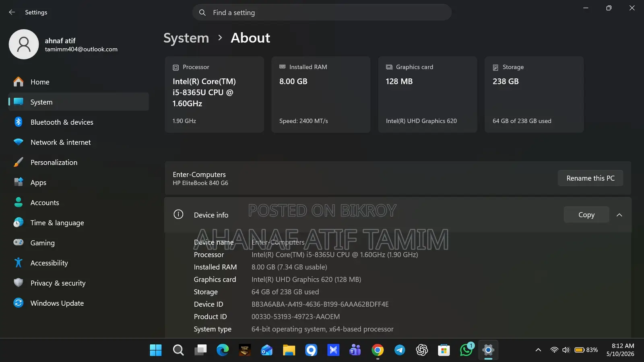Open Task View on the taskbar

pyautogui.click(x=200, y=350)
